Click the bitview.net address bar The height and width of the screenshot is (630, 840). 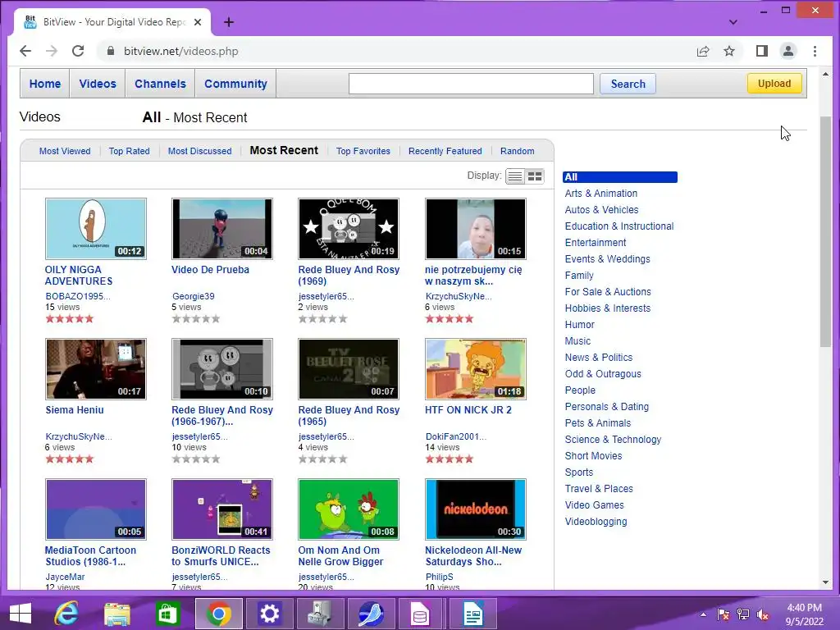(396, 51)
